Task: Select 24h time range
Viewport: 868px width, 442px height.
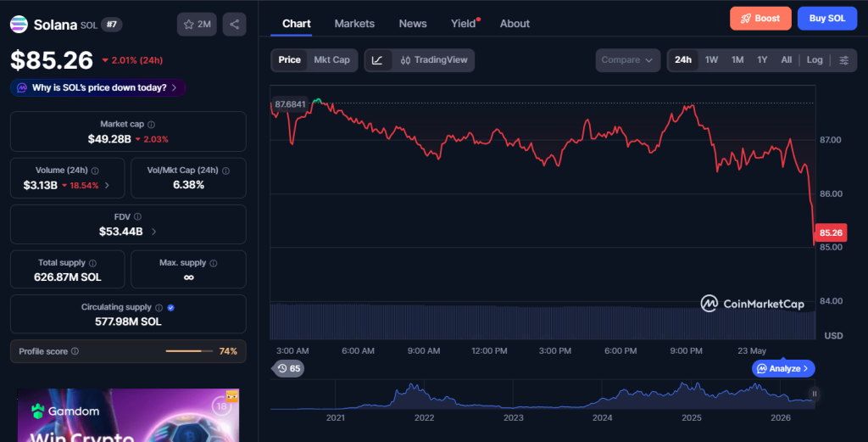Action: [682, 60]
